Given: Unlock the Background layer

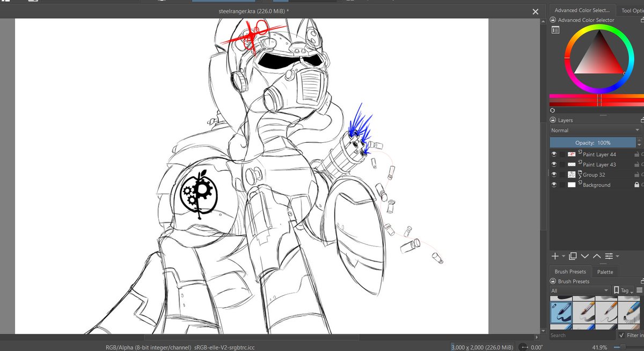Looking at the screenshot, I should pos(636,185).
